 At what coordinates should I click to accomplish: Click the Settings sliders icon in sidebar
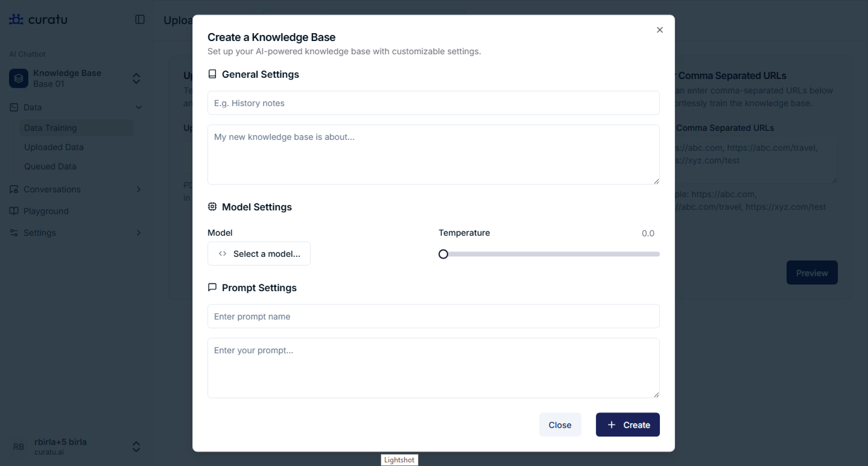click(x=14, y=233)
